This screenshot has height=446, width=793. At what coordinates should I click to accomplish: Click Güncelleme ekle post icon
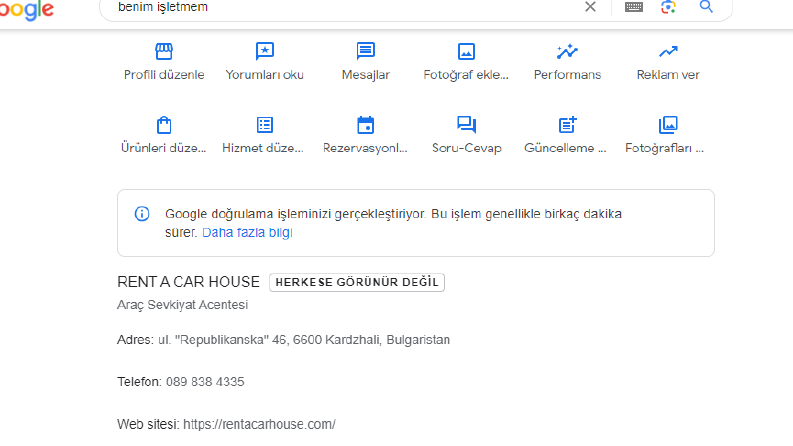[567, 124]
